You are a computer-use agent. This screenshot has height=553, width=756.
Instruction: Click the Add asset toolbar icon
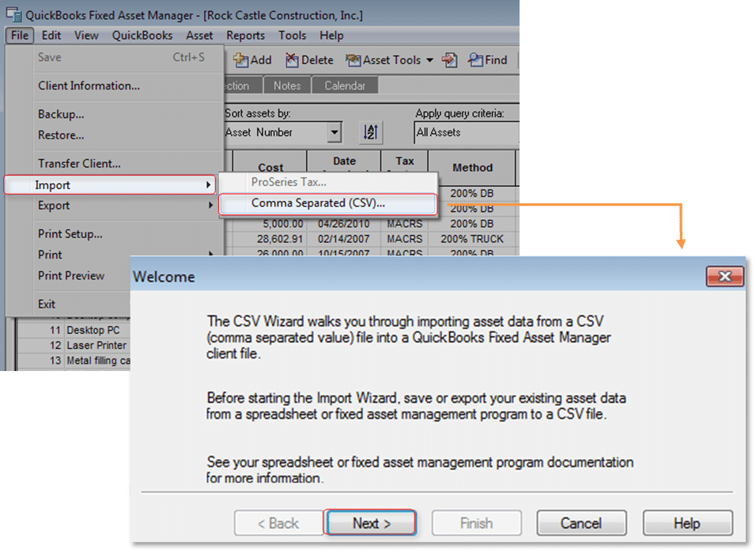[x=252, y=60]
